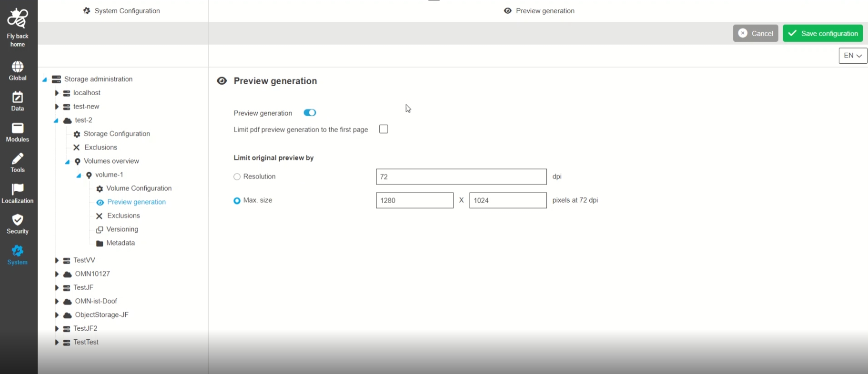The width and height of the screenshot is (868, 374).
Task: Check limit pdf preview to first page
Action: (x=384, y=129)
